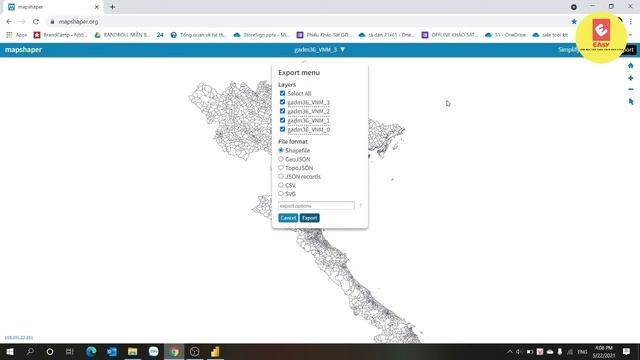The height and width of the screenshot is (360, 640).
Task: Open the Windows Start menu
Action: [10, 351]
